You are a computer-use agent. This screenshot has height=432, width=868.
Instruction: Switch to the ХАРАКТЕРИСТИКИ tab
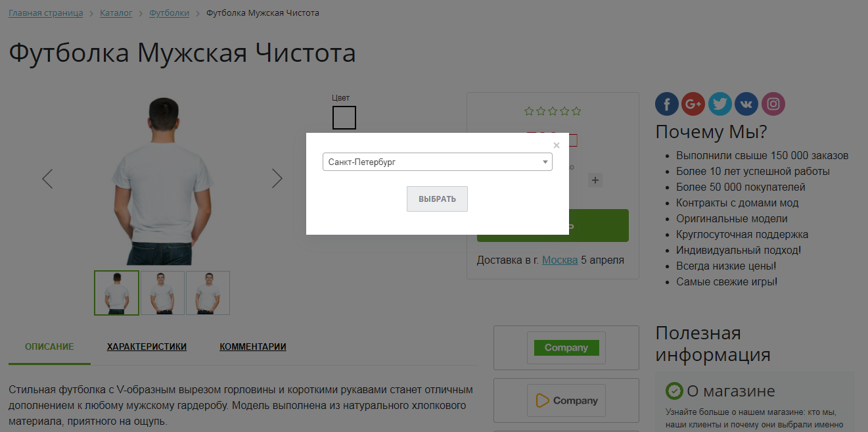(147, 347)
